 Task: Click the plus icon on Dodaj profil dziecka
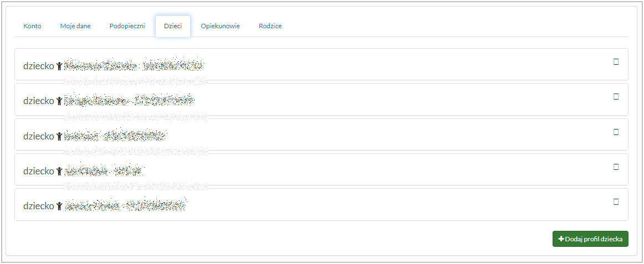pyautogui.click(x=561, y=239)
